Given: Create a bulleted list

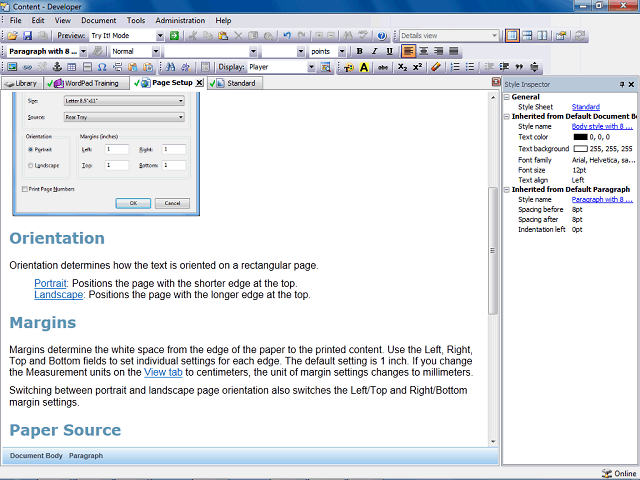Looking at the screenshot, I should 470,67.
